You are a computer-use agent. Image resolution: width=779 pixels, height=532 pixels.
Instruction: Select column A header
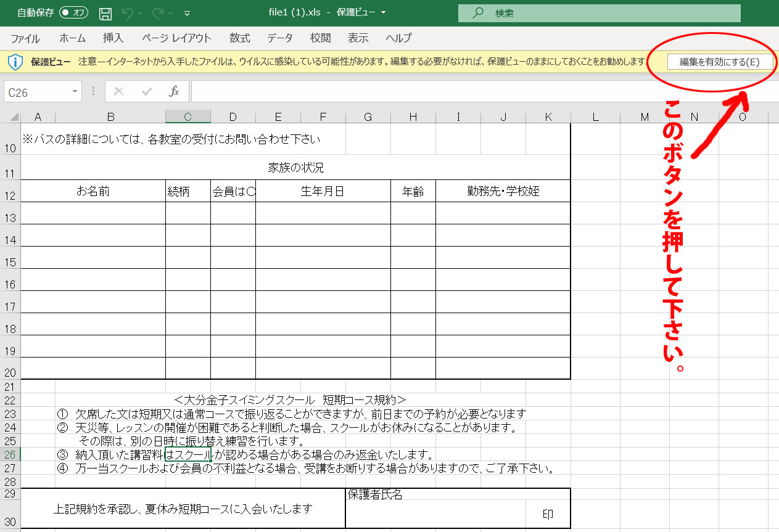(38, 117)
